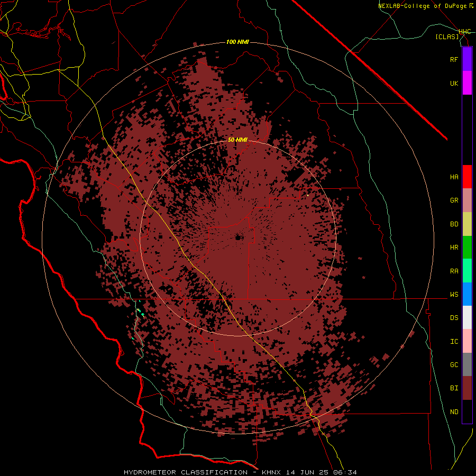Click the 100 NMI range ring label
This screenshot has height=476, width=476.
237,42
